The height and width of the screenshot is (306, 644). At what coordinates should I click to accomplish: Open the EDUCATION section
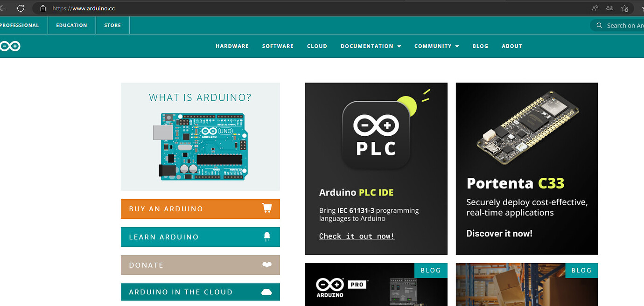[x=71, y=25]
